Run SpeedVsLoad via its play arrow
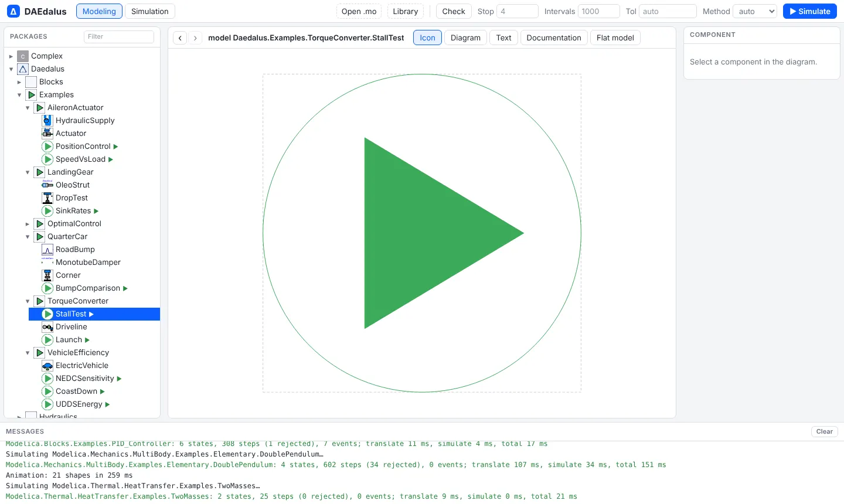 pos(111,159)
